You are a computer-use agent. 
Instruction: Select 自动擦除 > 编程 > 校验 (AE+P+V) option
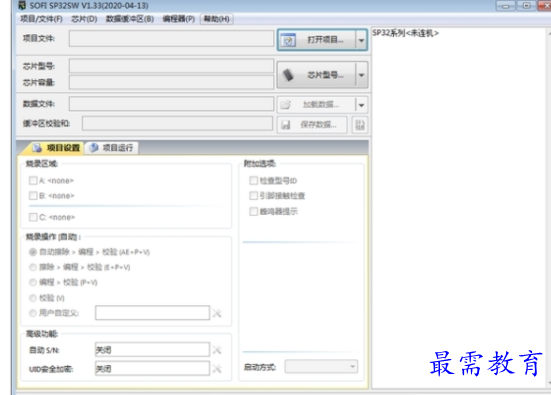33,252
